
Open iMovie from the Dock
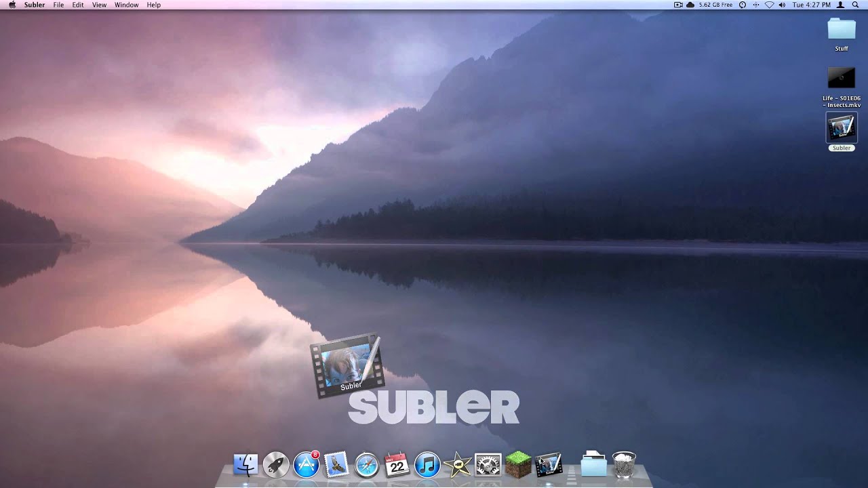point(458,465)
